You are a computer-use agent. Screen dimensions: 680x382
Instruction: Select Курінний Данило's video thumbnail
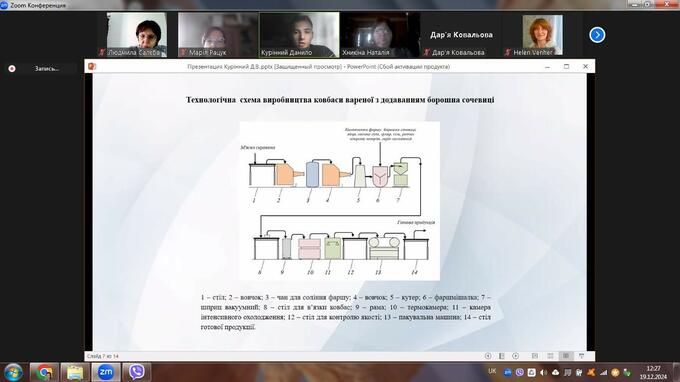[x=299, y=35]
